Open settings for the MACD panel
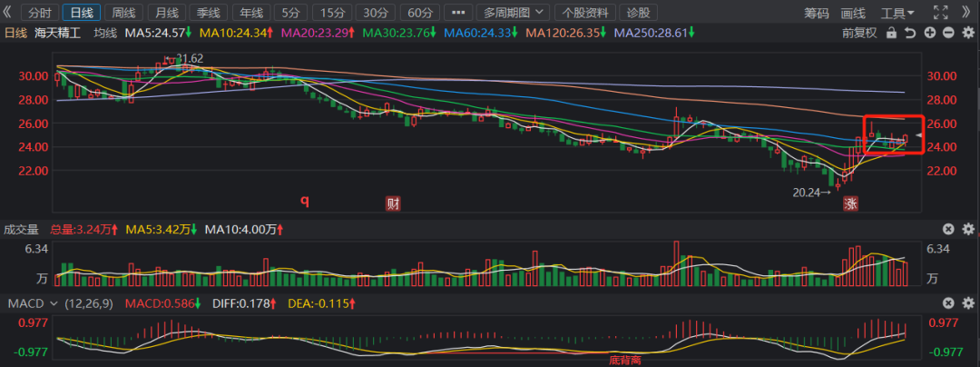Image resolution: width=980 pixels, height=367 pixels. coord(967,303)
